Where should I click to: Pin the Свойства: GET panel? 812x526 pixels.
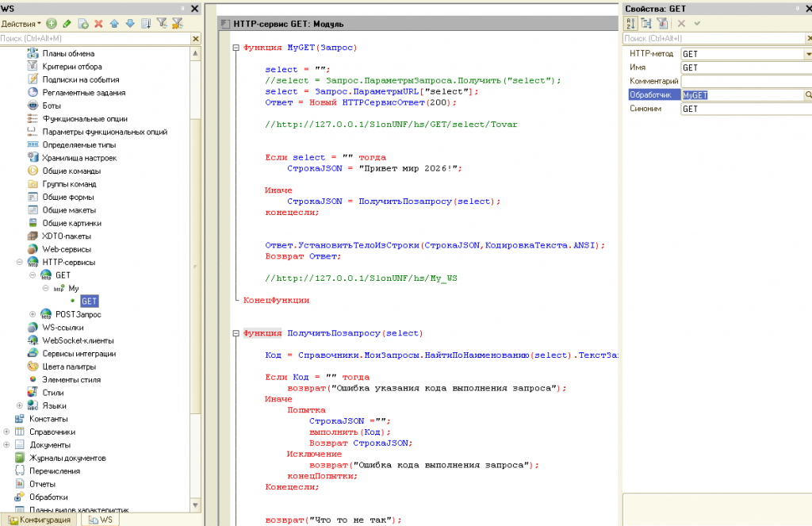click(798, 8)
